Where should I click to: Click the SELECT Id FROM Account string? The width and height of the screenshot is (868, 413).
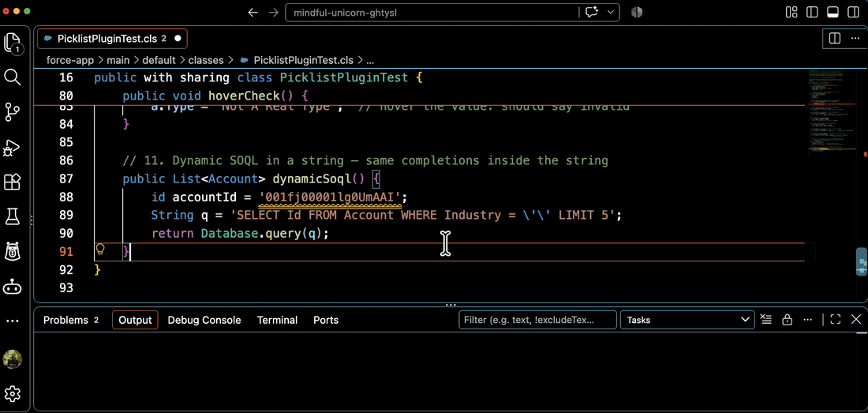[422, 215]
